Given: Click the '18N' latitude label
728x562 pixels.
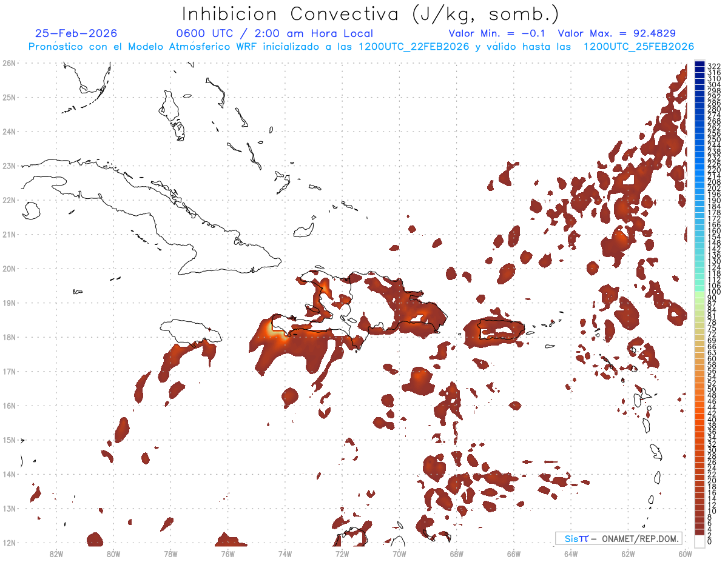Looking at the screenshot, I should (9, 337).
